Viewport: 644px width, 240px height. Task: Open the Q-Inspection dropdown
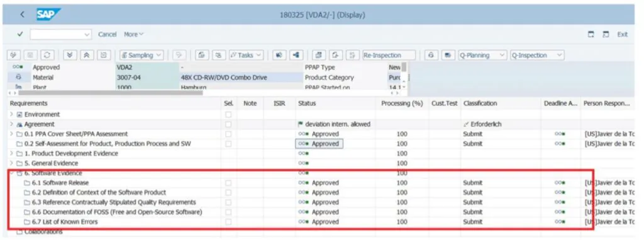click(x=537, y=55)
